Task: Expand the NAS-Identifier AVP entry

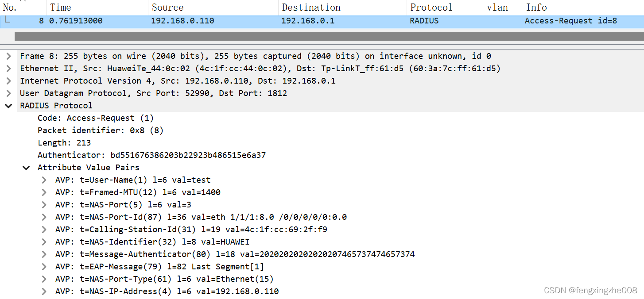Action: (43, 241)
